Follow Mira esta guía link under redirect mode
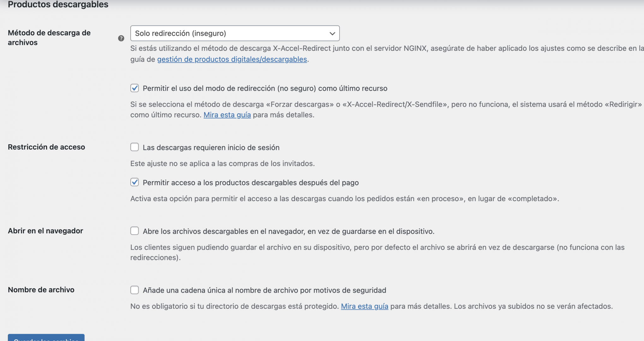Viewport: 644px width, 341px height. tap(227, 115)
